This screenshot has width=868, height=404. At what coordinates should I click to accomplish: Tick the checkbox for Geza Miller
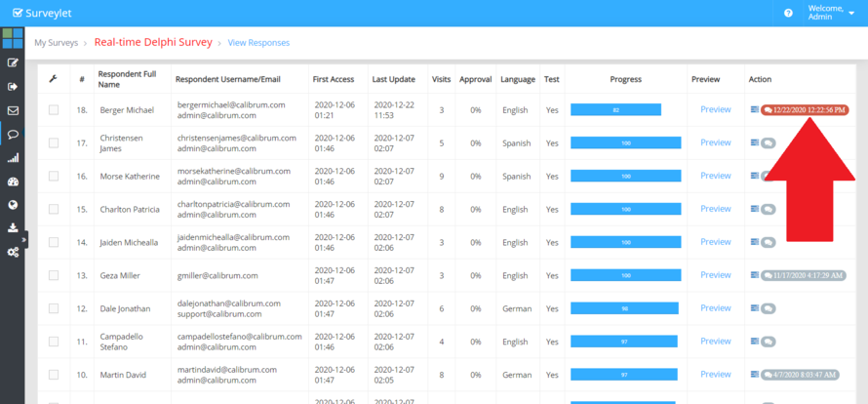pyautogui.click(x=54, y=276)
